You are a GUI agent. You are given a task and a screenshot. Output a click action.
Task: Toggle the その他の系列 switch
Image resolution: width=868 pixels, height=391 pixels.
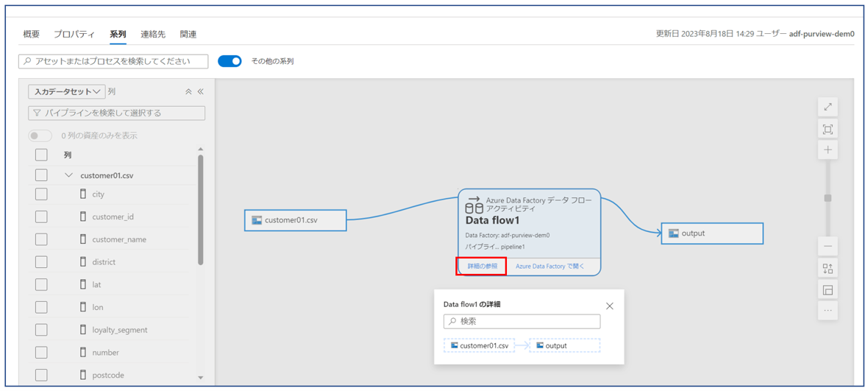pos(230,61)
